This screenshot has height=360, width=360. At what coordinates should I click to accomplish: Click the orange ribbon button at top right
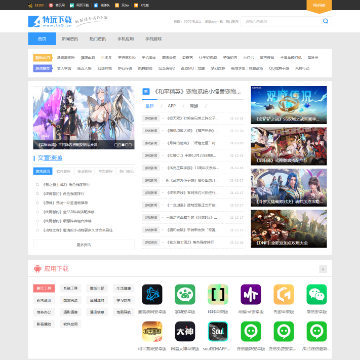point(319,6)
